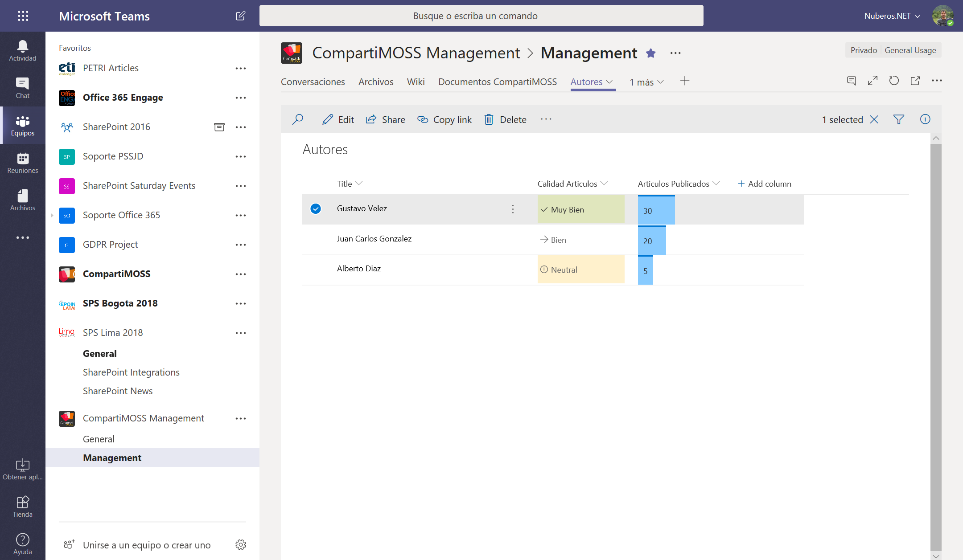Image resolution: width=963 pixels, height=560 pixels.
Task: Open this tab in the browser
Action: click(x=915, y=81)
